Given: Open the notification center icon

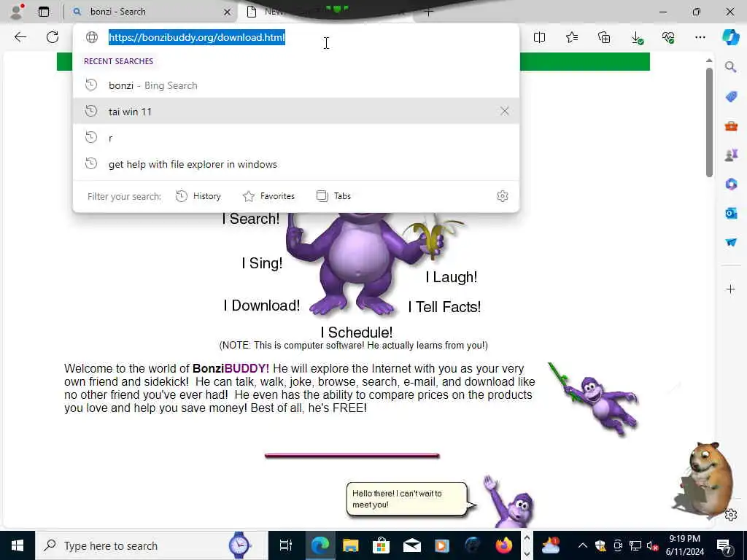Looking at the screenshot, I should pyautogui.click(x=724, y=545).
